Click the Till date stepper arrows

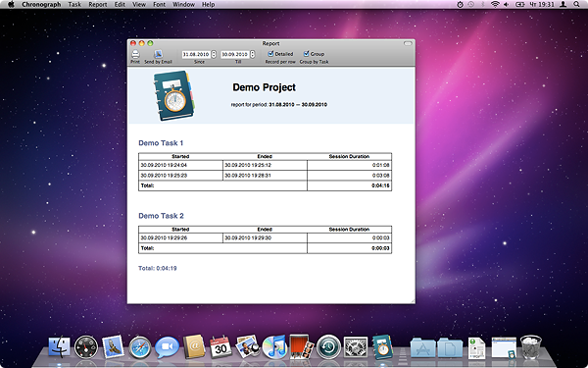click(253, 54)
